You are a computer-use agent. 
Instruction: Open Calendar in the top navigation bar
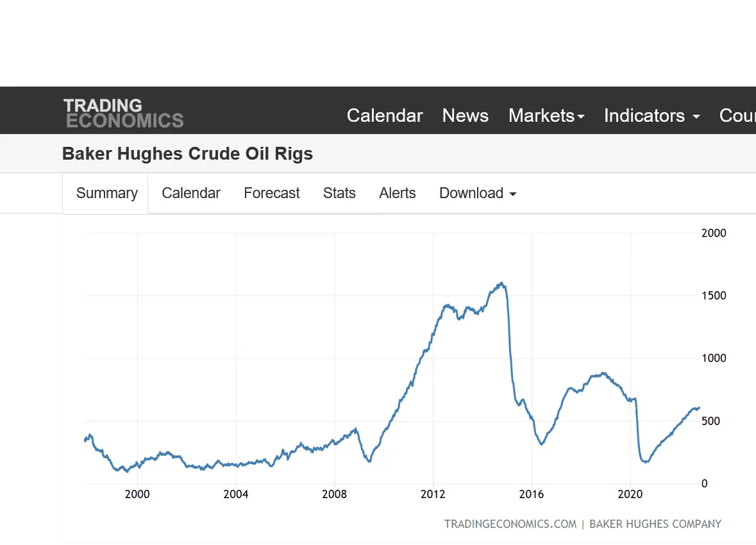click(385, 115)
